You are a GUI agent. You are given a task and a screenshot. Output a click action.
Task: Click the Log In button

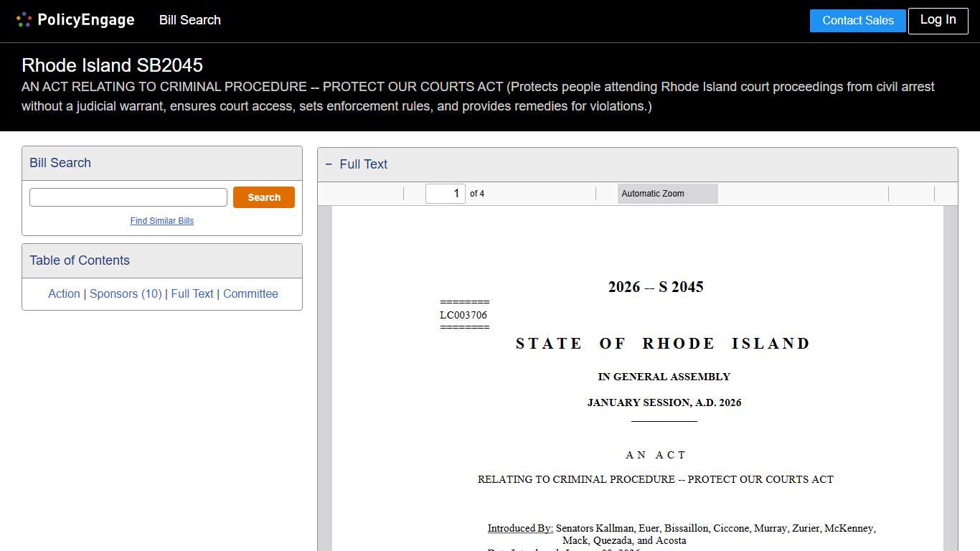click(x=938, y=21)
